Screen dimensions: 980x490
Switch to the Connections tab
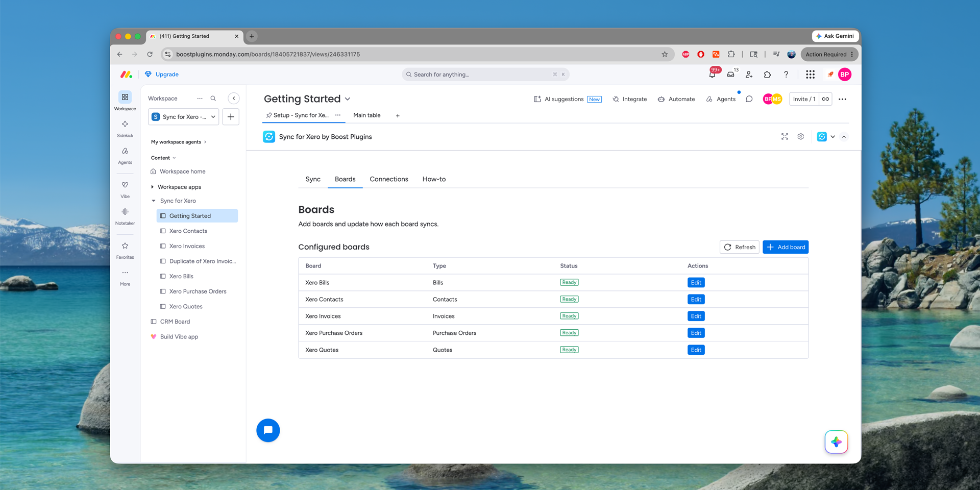(x=389, y=179)
